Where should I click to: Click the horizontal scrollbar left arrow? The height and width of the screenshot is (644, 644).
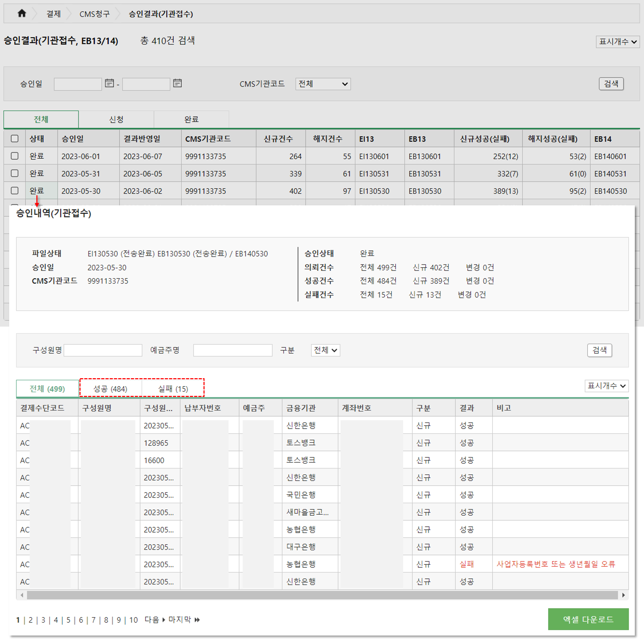tap(22, 595)
